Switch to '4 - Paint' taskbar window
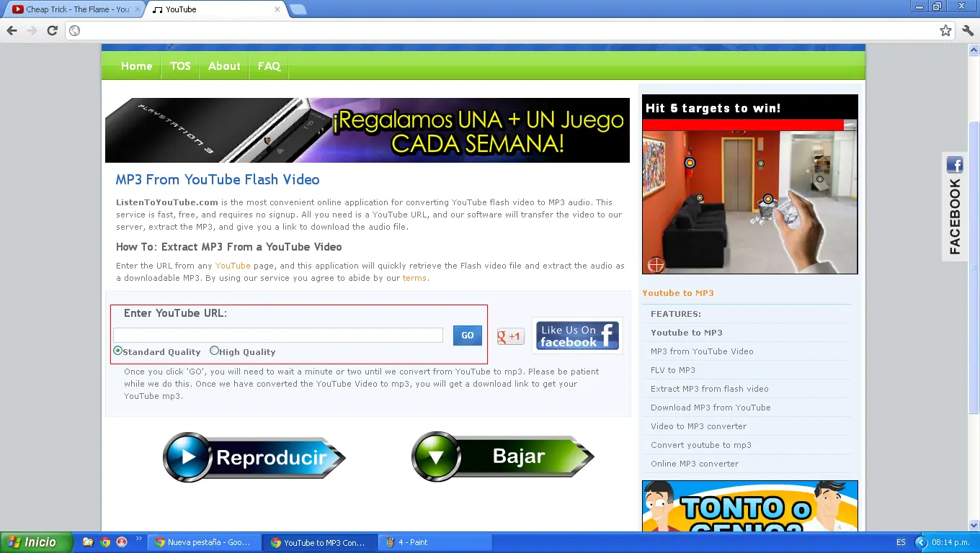 (434, 542)
